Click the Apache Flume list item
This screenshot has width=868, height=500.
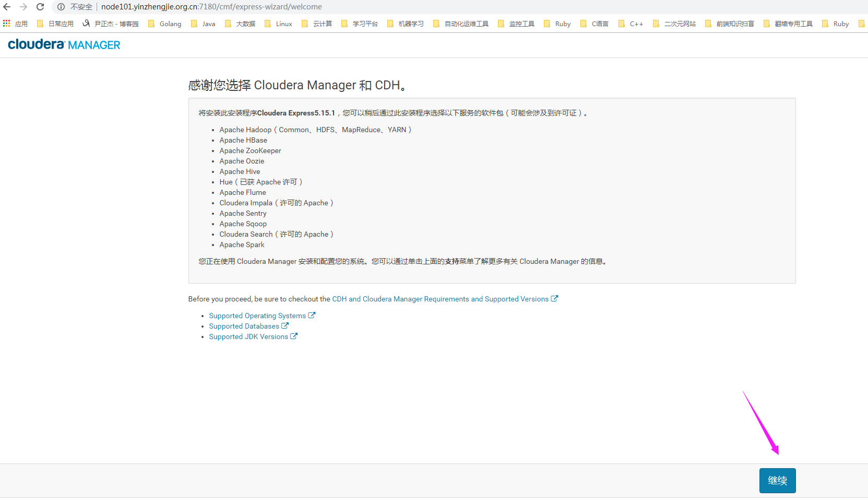pyautogui.click(x=243, y=192)
